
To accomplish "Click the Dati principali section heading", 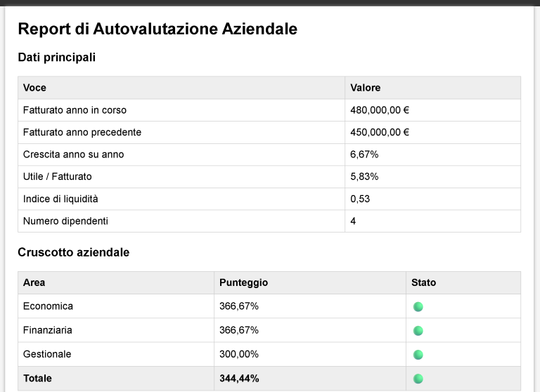I will [x=56, y=58].
